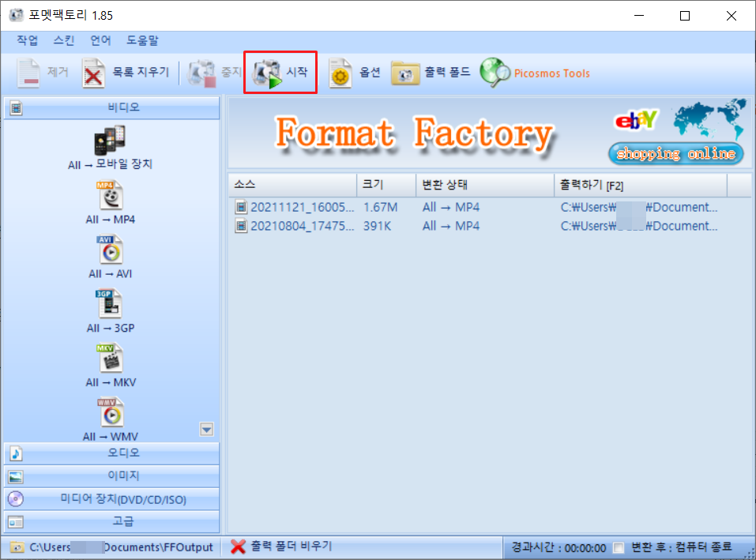Select the All → MKV converter icon

click(111, 359)
